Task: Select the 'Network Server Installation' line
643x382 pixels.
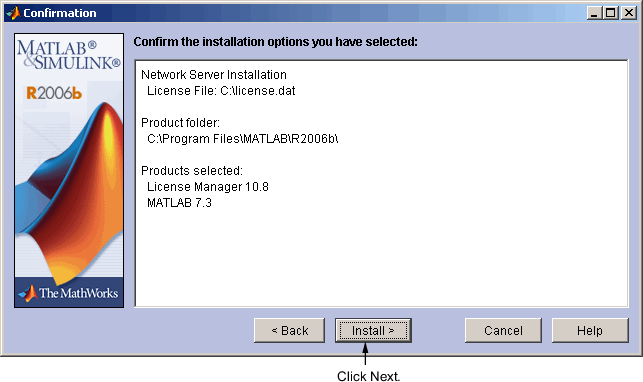Action: (214, 75)
